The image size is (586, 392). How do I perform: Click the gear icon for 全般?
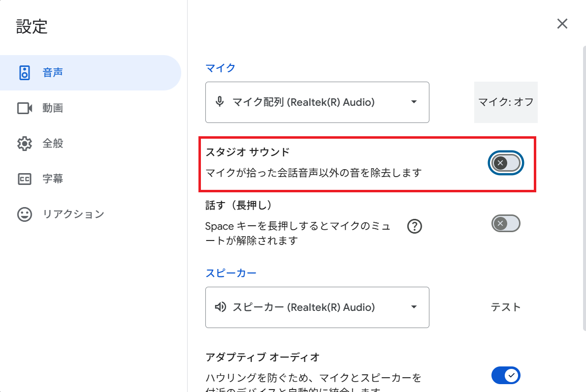point(25,144)
